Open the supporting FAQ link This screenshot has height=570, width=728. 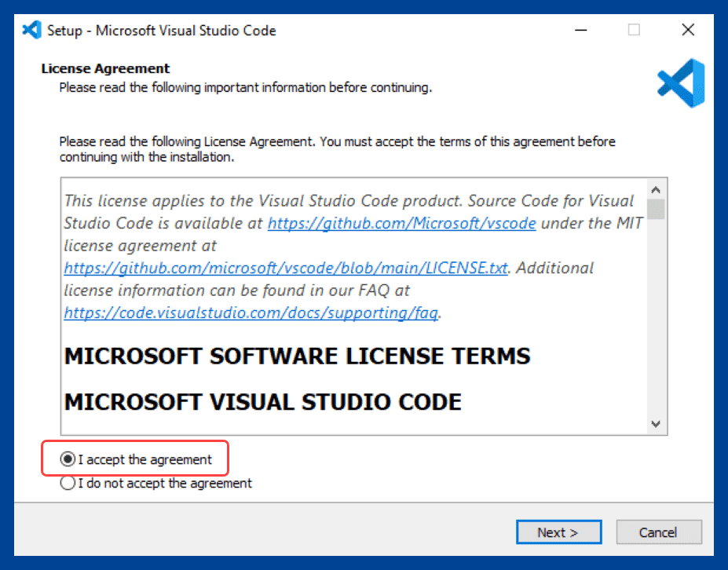click(249, 312)
